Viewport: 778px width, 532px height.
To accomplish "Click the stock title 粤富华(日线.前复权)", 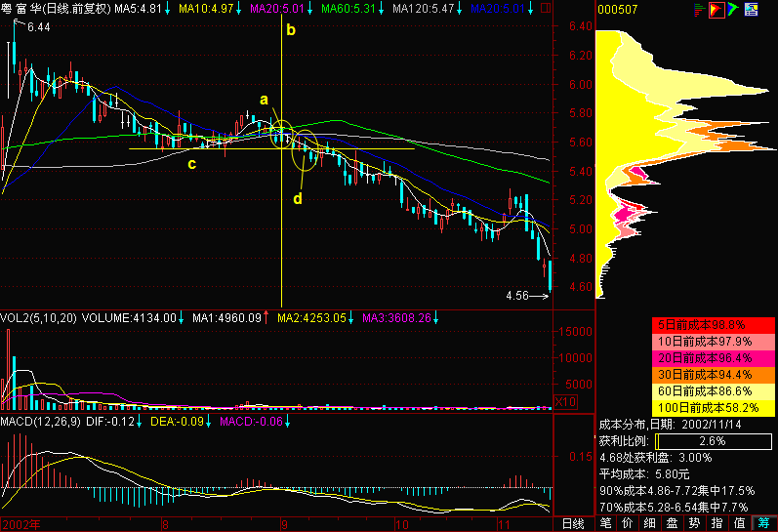I will coord(56,9).
